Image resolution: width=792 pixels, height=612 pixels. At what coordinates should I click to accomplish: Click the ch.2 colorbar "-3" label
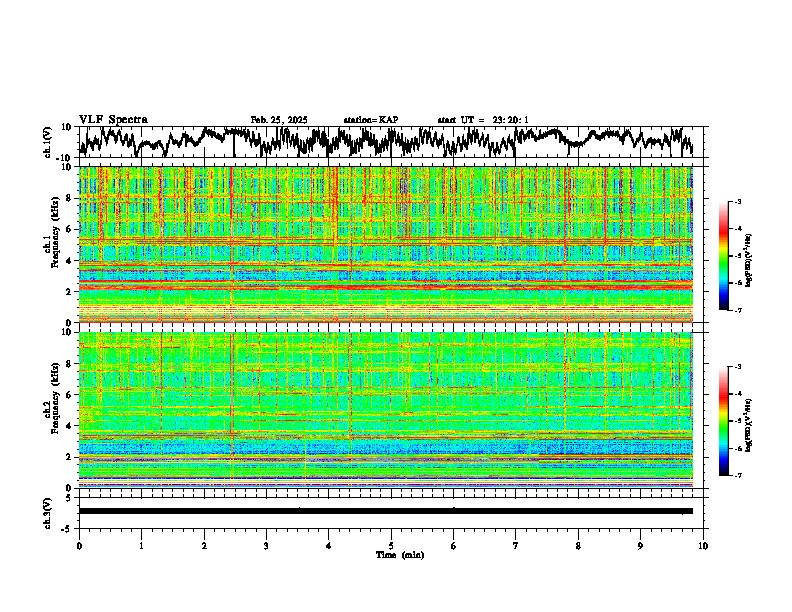[x=738, y=367]
